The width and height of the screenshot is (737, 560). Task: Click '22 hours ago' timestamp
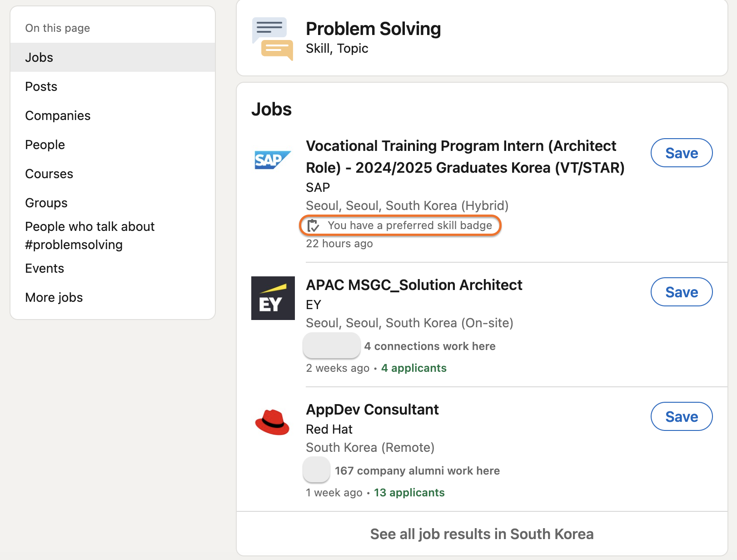coord(339,244)
